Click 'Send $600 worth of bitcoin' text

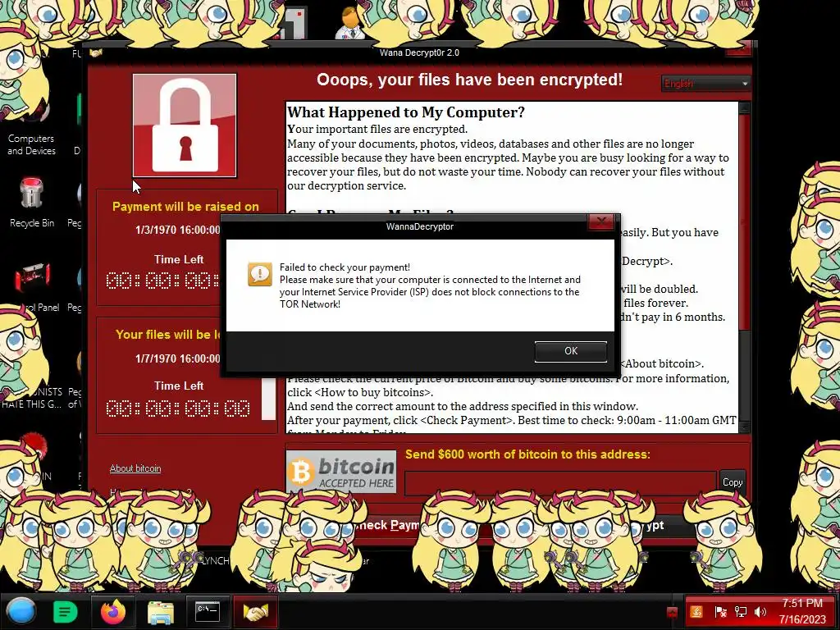[527, 454]
